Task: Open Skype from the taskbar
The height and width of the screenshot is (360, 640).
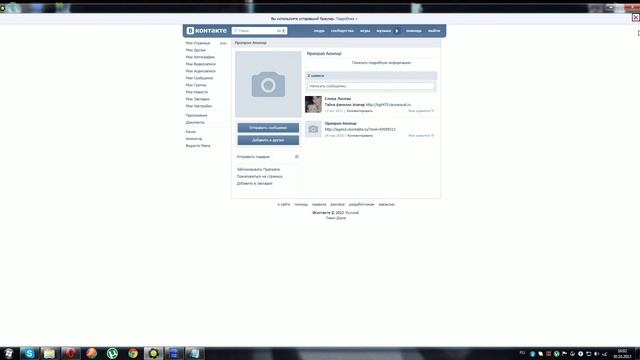Action: (x=29, y=353)
